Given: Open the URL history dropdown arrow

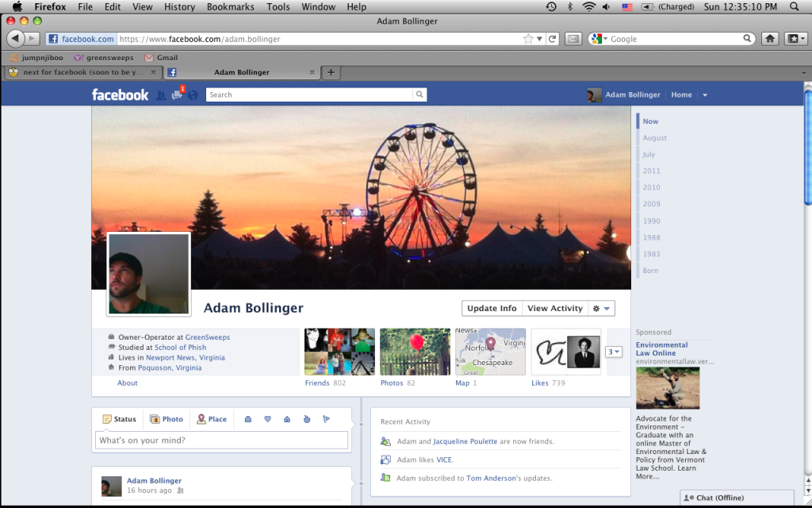Looking at the screenshot, I should [539, 39].
